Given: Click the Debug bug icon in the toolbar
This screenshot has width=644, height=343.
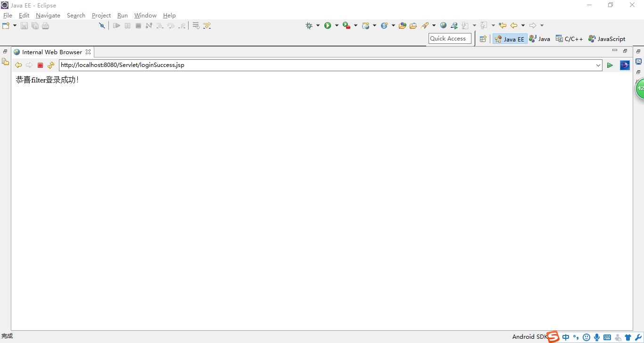Looking at the screenshot, I should 309,25.
